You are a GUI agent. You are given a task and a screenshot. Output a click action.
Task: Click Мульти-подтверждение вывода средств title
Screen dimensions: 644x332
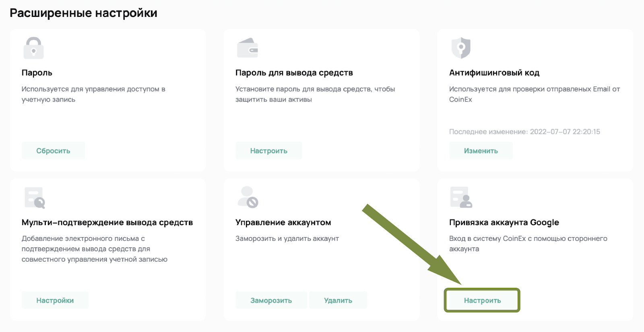pos(107,222)
